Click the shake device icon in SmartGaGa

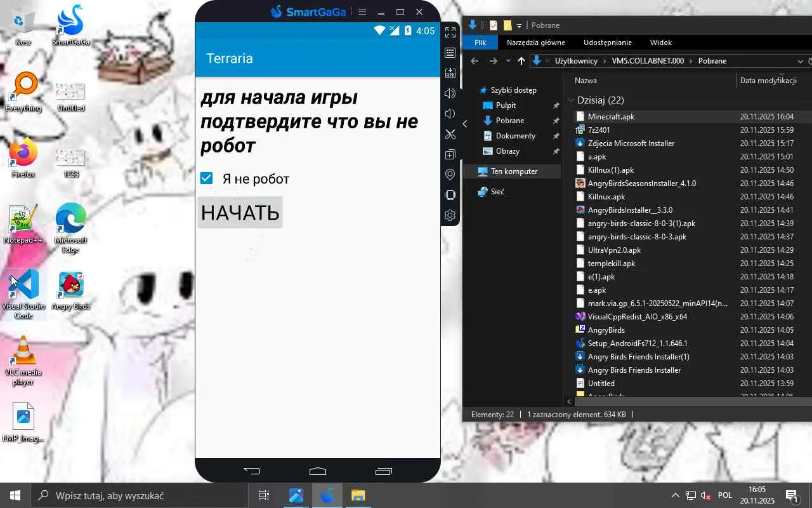coord(450,195)
